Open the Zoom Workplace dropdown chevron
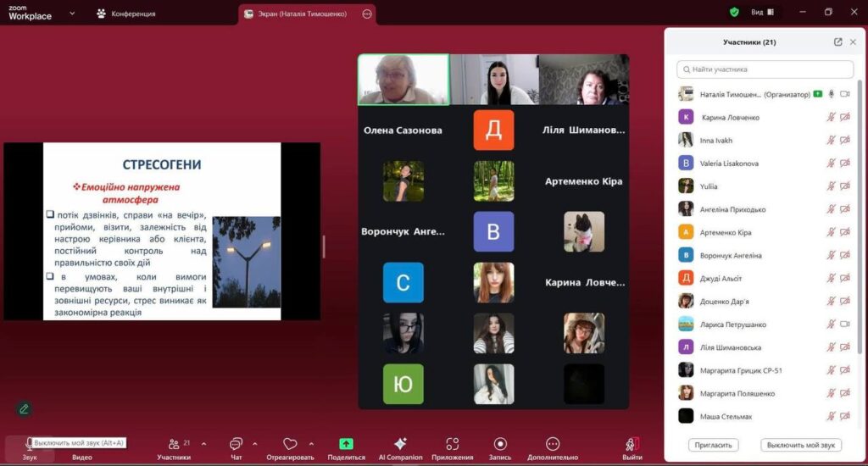This screenshot has height=466, width=868. (x=71, y=14)
